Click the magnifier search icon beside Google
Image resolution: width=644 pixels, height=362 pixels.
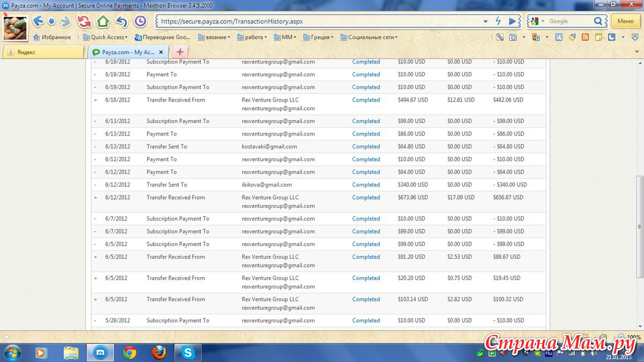598,21
